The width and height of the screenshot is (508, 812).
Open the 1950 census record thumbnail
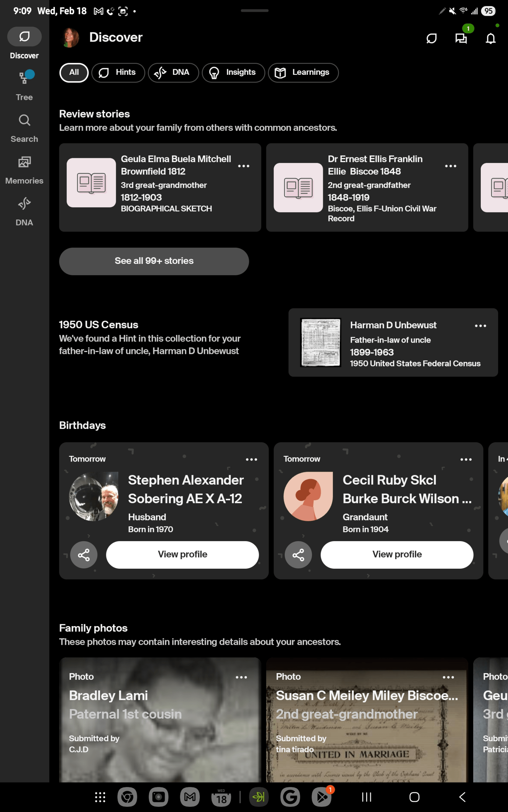click(x=321, y=343)
